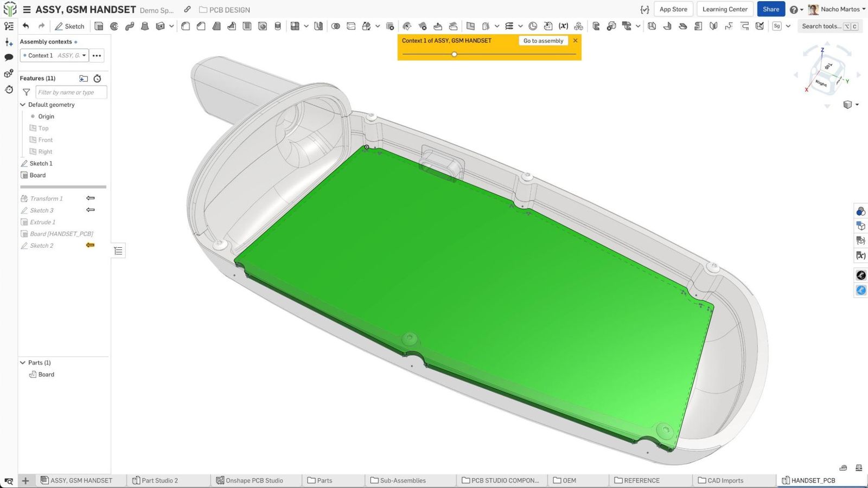Click the Go to assembly button
The height and width of the screenshot is (488, 868).
click(x=543, y=41)
